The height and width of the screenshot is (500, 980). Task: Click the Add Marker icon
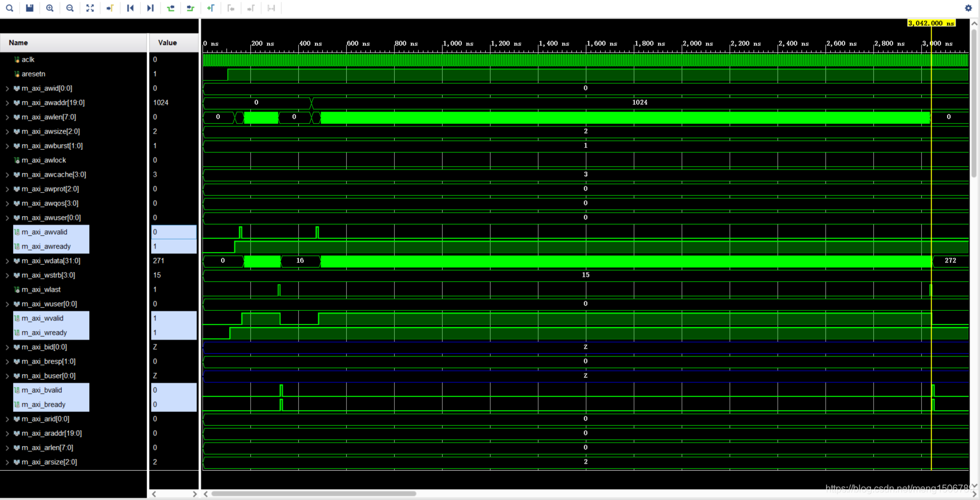pyautogui.click(x=211, y=8)
